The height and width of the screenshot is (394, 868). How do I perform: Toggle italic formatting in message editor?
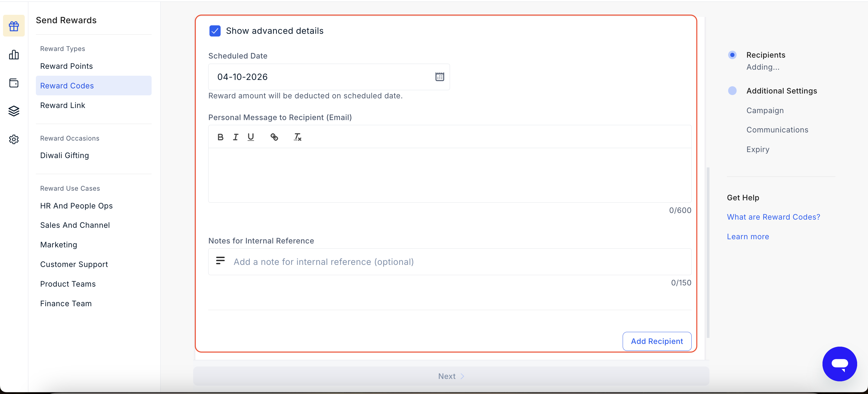click(235, 137)
